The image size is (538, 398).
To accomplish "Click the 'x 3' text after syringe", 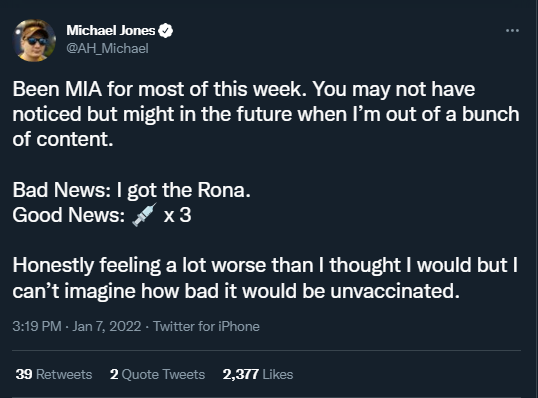I will [177, 215].
